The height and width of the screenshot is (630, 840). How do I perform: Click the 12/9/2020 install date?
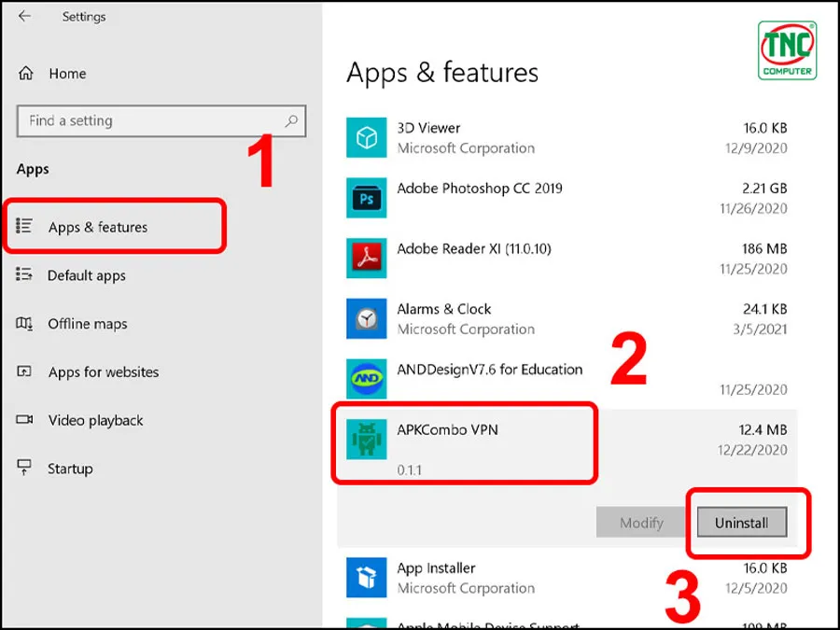756,147
